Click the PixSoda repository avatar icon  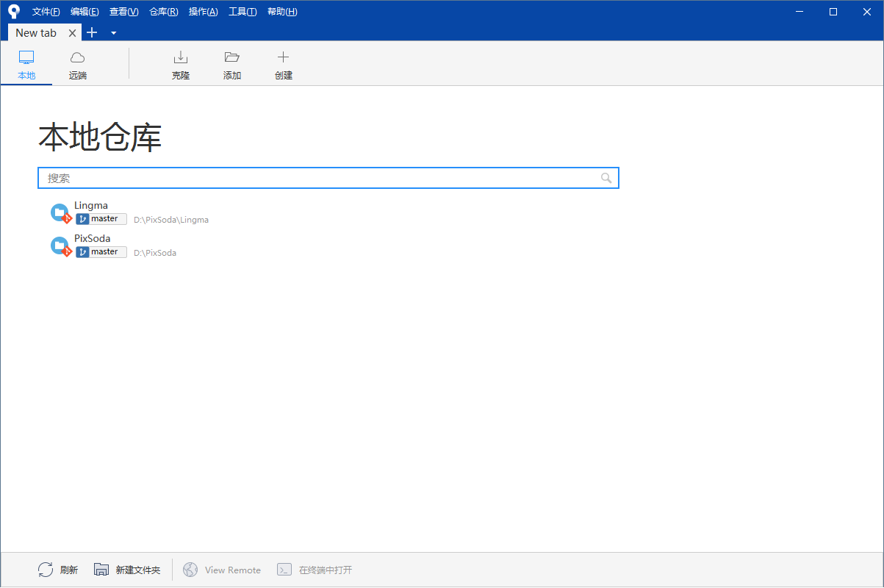(x=60, y=245)
